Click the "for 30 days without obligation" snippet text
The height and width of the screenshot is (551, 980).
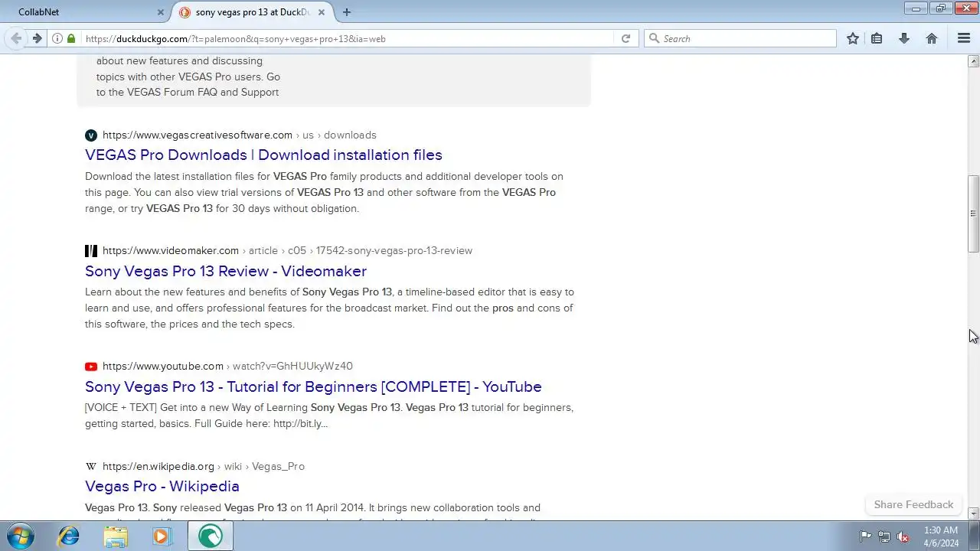click(287, 208)
